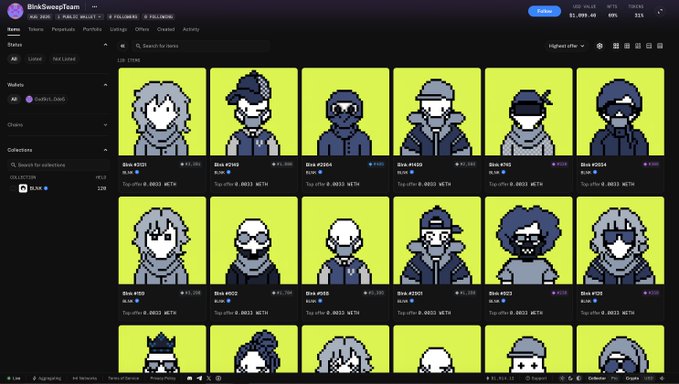Click the sound icon at footer end
Image resolution: width=679 pixels, height=384 pixels.
[x=661, y=378]
